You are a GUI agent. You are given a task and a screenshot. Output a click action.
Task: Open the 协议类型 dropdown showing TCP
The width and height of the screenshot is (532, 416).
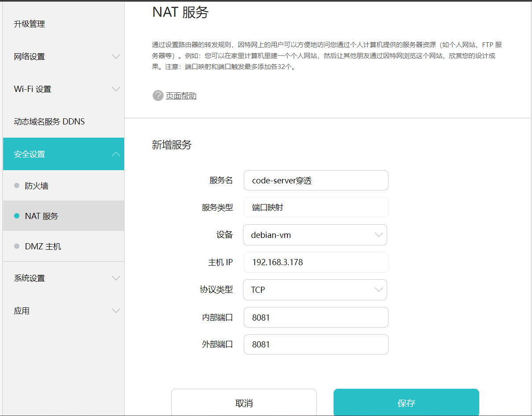(315, 290)
